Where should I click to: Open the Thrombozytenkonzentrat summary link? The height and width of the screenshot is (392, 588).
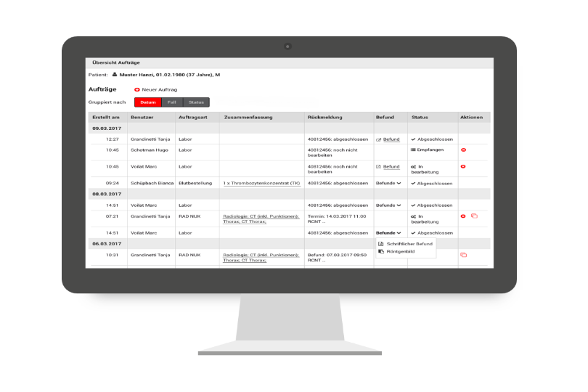click(261, 184)
